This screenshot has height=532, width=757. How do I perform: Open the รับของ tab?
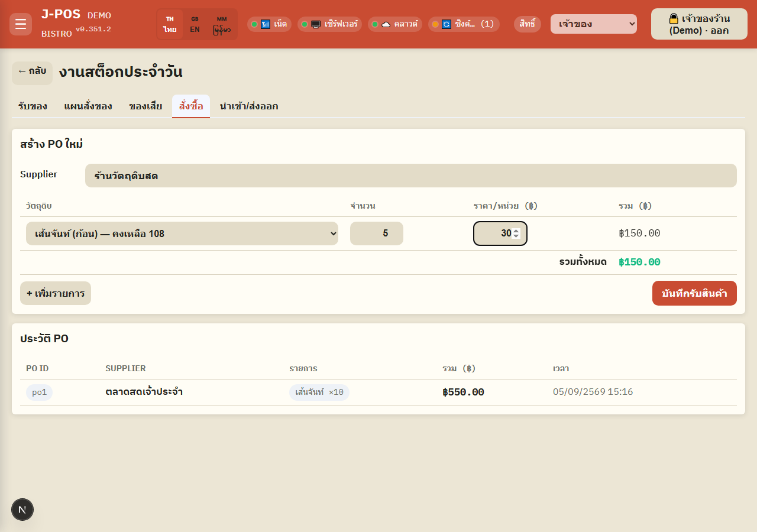pos(33,106)
